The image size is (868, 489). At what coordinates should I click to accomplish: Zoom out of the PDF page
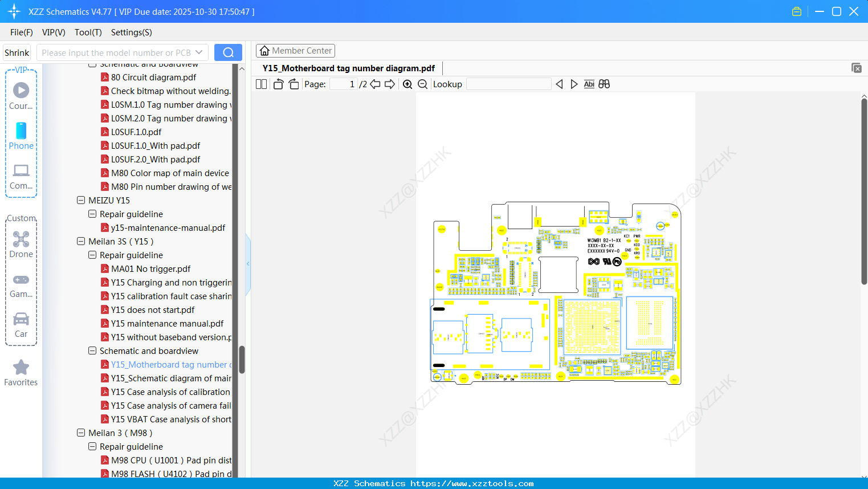click(422, 84)
